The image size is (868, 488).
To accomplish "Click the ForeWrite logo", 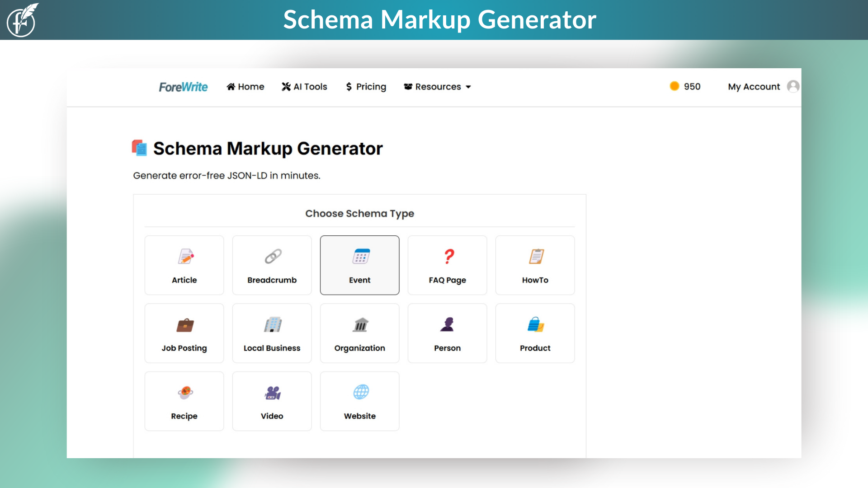I will 183,87.
